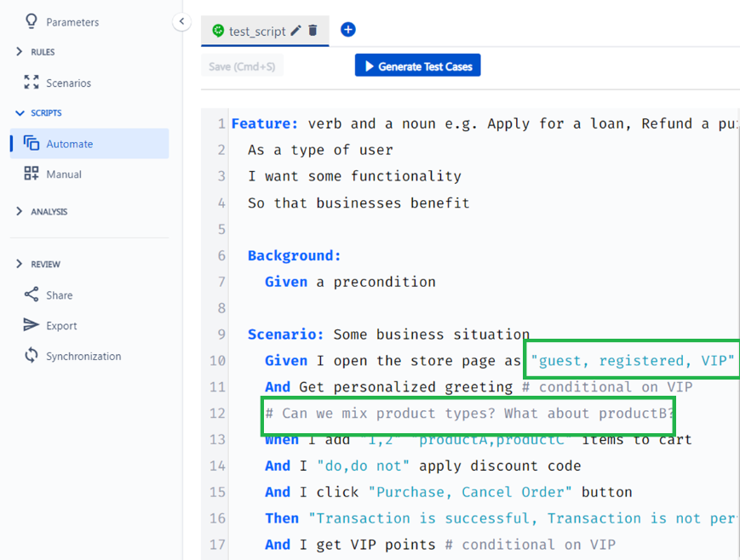Click the Save (Cmd+S) button
The height and width of the screenshot is (560, 740).
pos(242,66)
